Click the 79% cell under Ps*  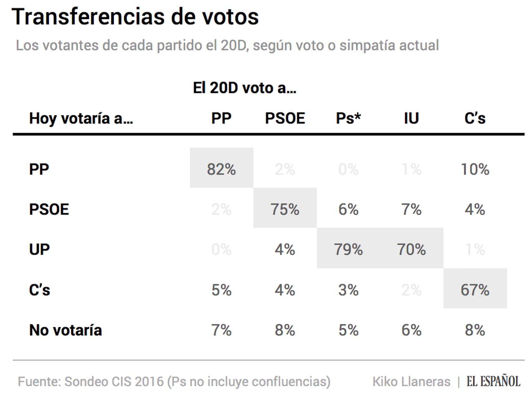click(x=349, y=248)
